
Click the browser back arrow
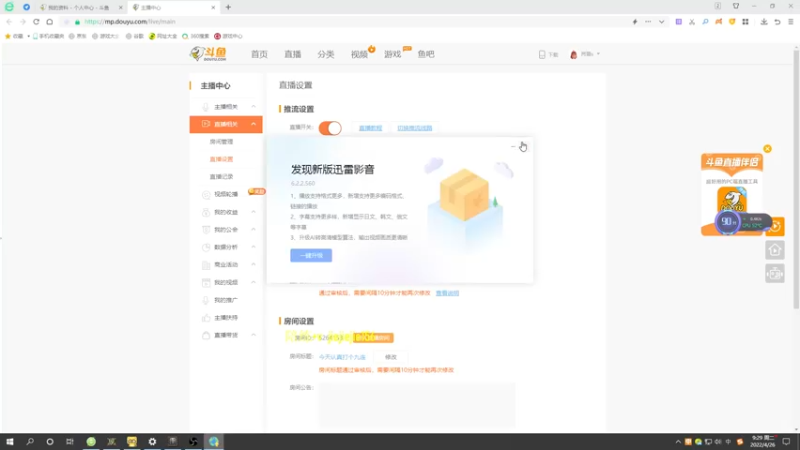(9, 22)
